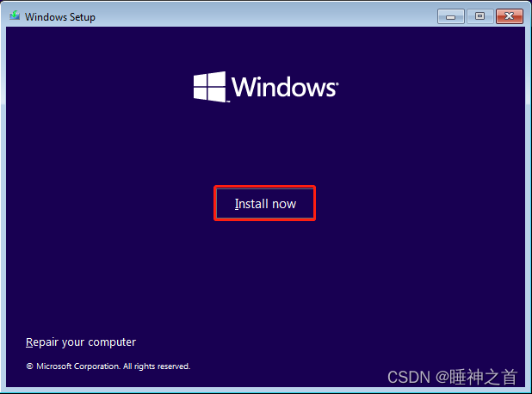Close the Windows Setup window
The image size is (532, 394).
tap(510, 16)
